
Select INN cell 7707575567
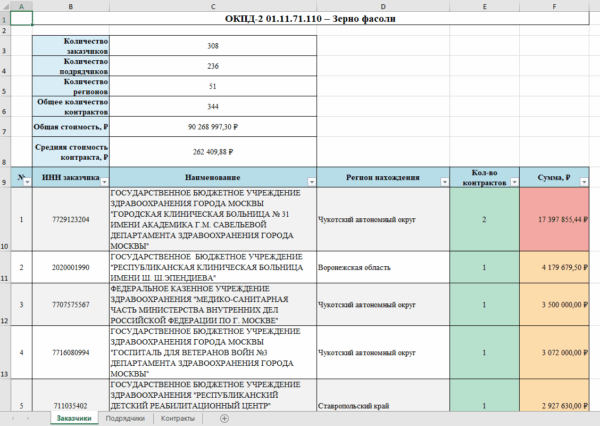[x=71, y=305]
